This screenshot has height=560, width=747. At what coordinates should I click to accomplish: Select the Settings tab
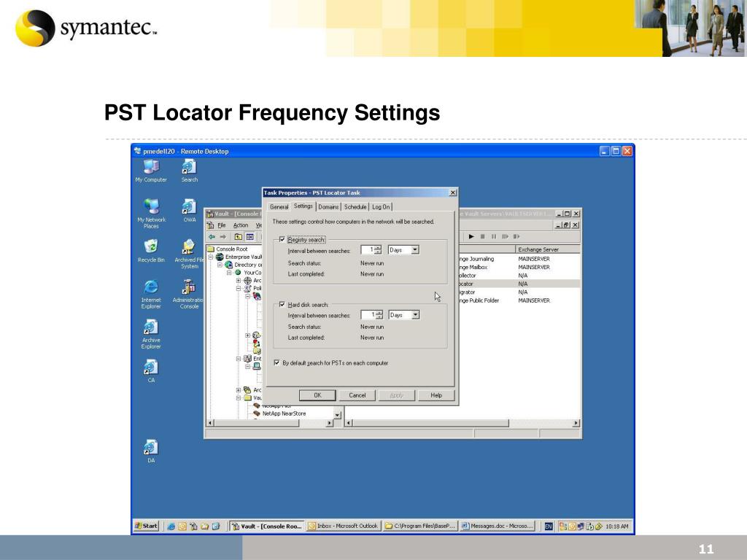point(303,206)
